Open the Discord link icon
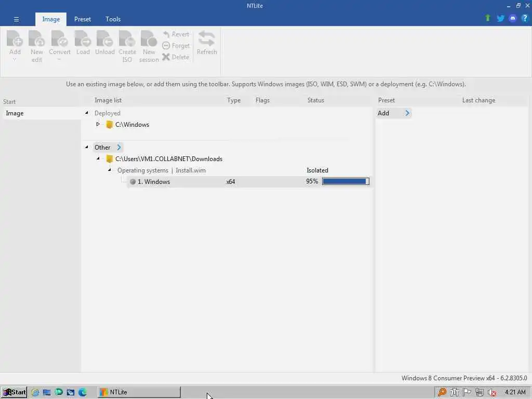 click(513, 18)
